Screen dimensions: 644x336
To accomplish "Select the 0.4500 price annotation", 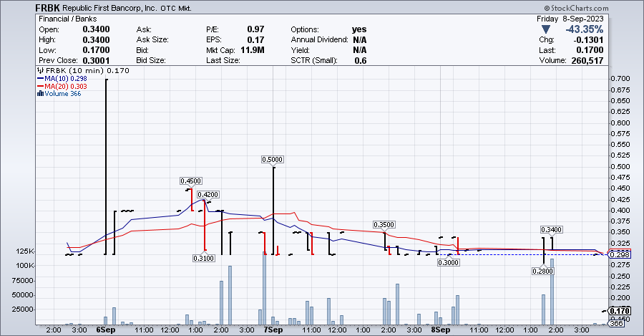I will coord(190,181).
